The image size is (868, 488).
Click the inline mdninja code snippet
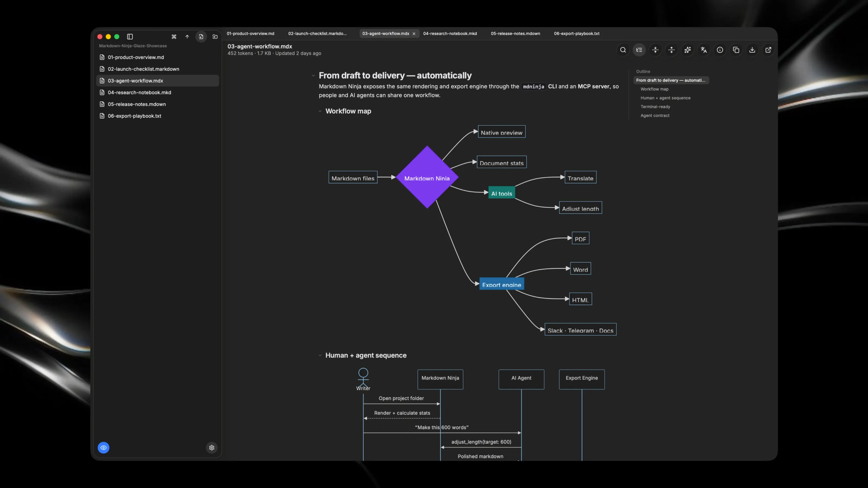coord(533,86)
